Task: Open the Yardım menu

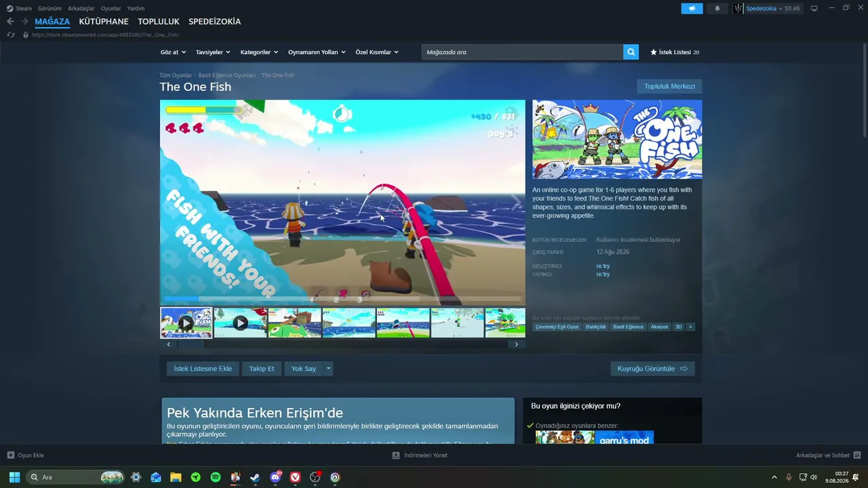Action: tap(136, 8)
